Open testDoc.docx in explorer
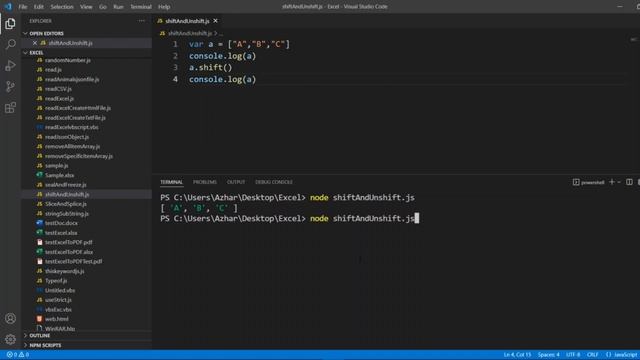Screen dimensions: 640x360 pyautogui.click(x=61, y=223)
